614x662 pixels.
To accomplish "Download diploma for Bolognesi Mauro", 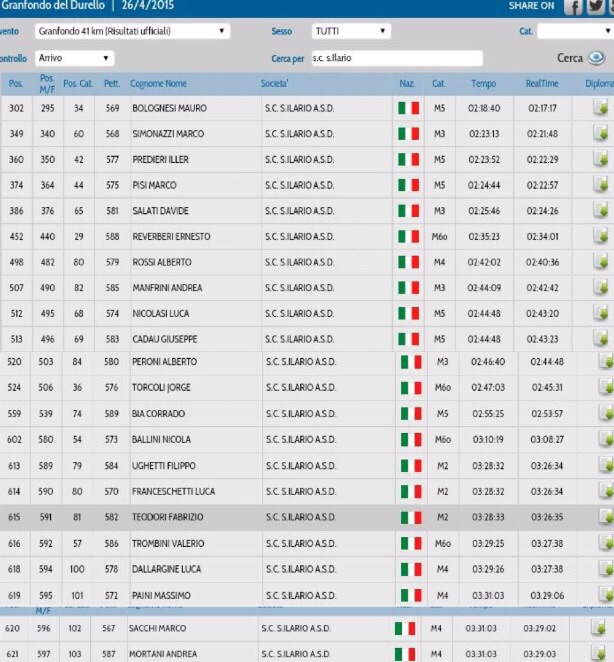I will [x=602, y=107].
